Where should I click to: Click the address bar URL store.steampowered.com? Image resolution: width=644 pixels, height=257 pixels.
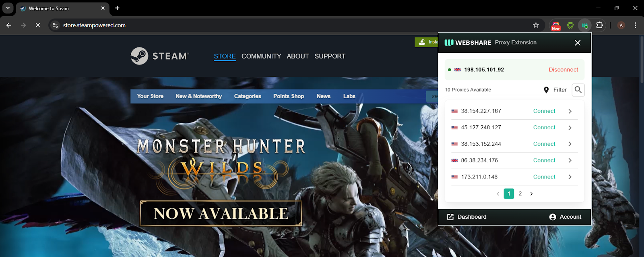[94, 25]
